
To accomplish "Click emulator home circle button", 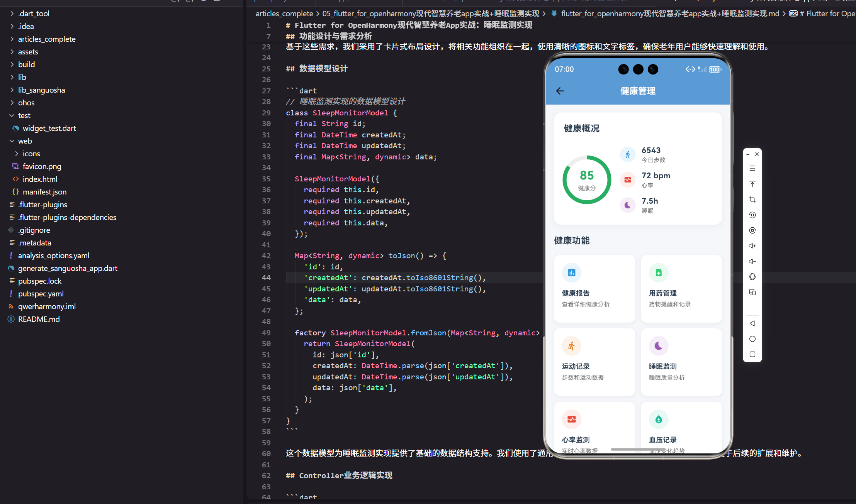I will tap(752, 339).
